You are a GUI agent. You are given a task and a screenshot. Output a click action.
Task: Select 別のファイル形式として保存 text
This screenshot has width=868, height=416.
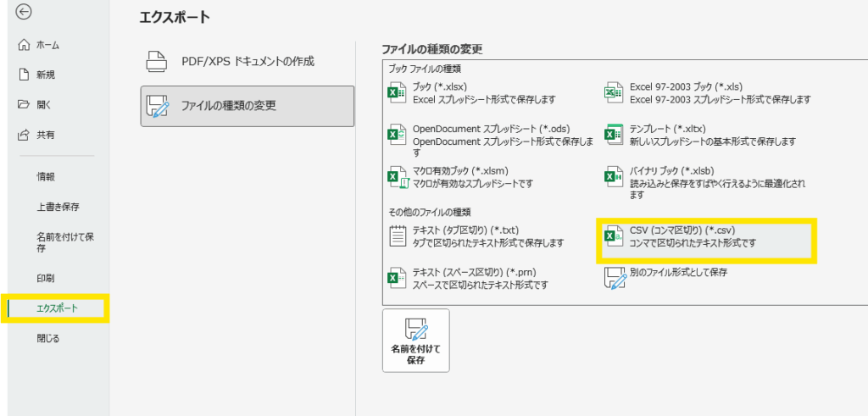(678, 272)
